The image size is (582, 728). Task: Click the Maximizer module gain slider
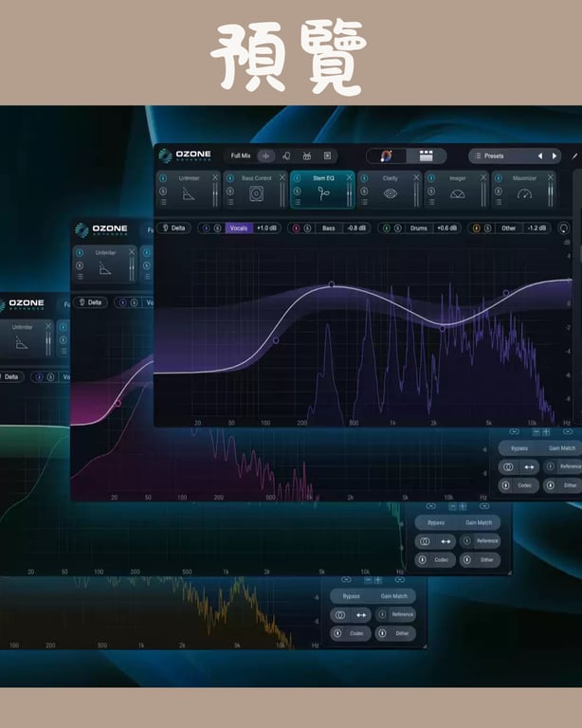click(551, 194)
